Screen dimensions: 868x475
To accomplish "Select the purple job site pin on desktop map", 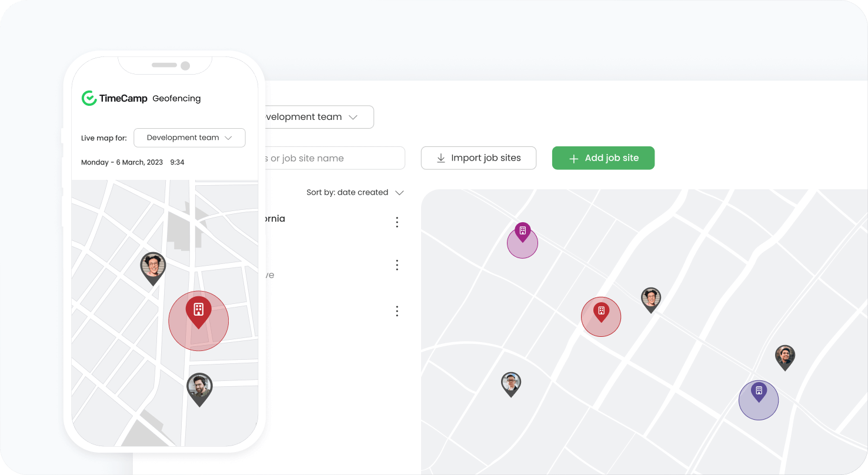I will coord(759,392).
